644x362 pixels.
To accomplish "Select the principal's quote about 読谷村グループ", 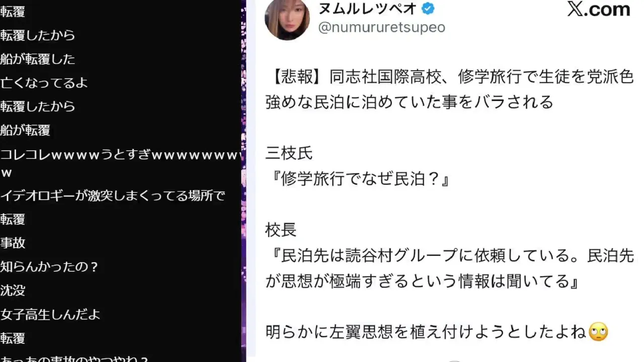I will tap(449, 268).
